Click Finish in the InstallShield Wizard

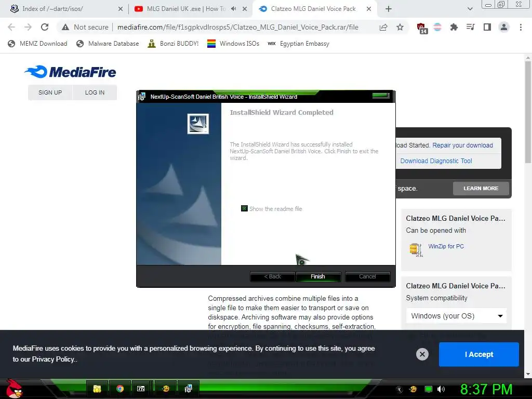(318, 276)
